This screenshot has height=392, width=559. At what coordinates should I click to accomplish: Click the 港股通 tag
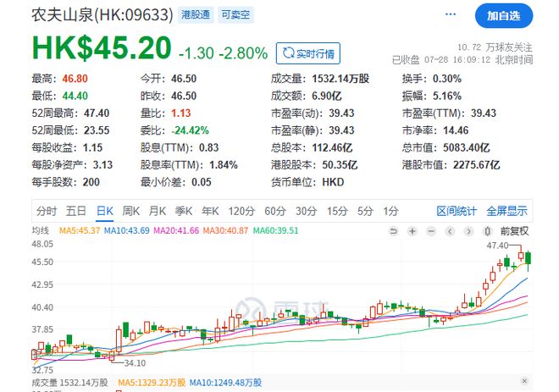(x=196, y=14)
